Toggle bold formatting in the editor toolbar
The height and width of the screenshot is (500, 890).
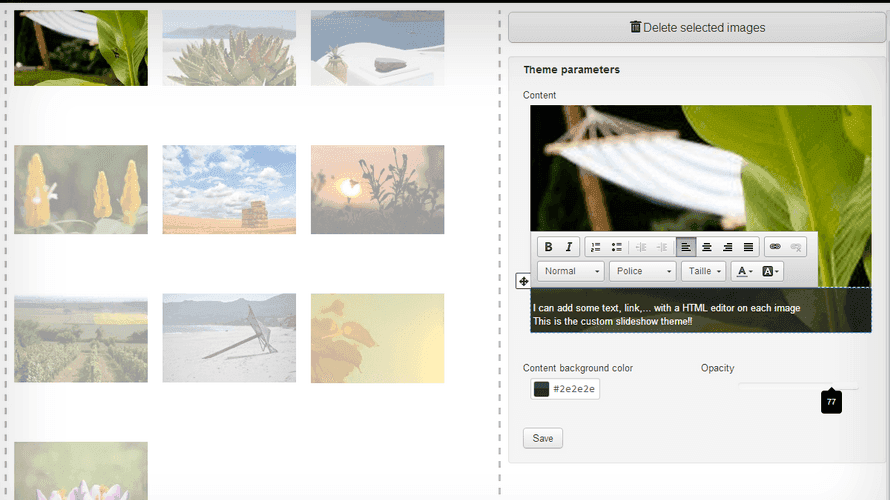pyautogui.click(x=548, y=247)
